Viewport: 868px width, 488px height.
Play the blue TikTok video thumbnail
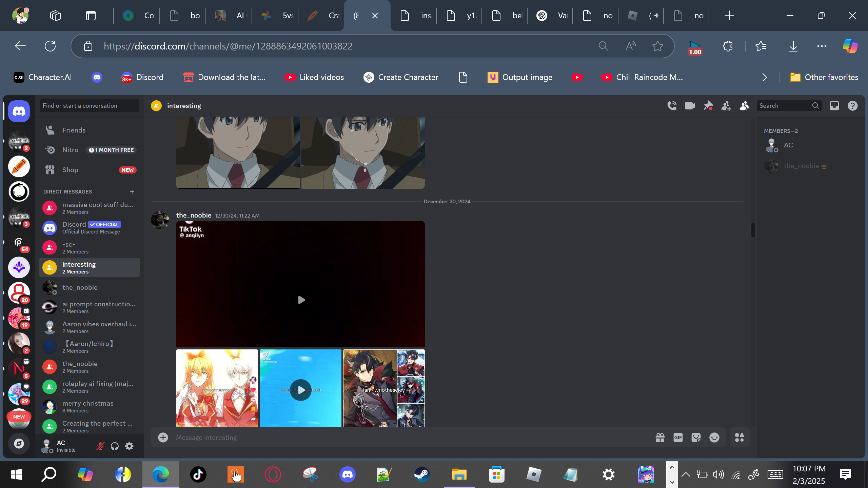[x=300, y=390]
